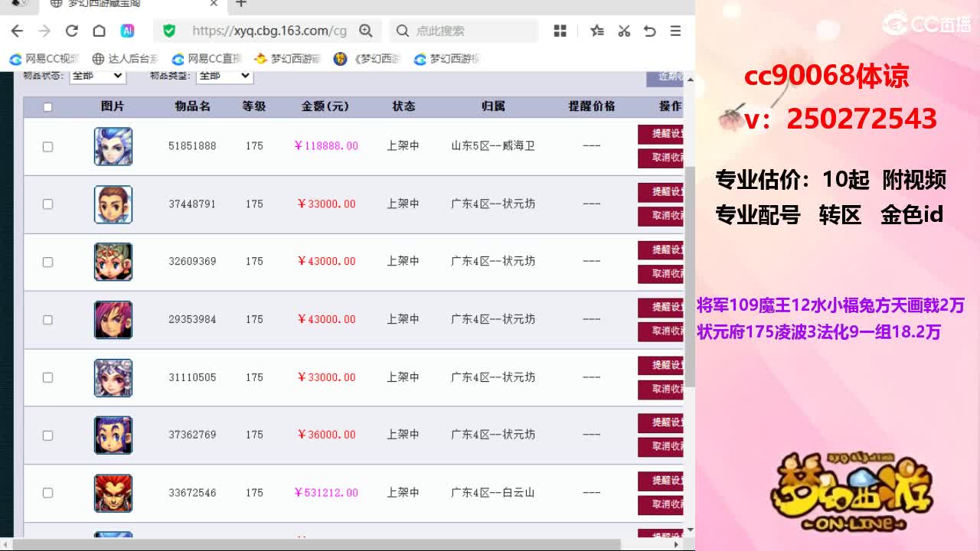Screen dimensions: 980x551
Task: Open the 网易CC视频 bookmark
Action: [x=44, y=59]
